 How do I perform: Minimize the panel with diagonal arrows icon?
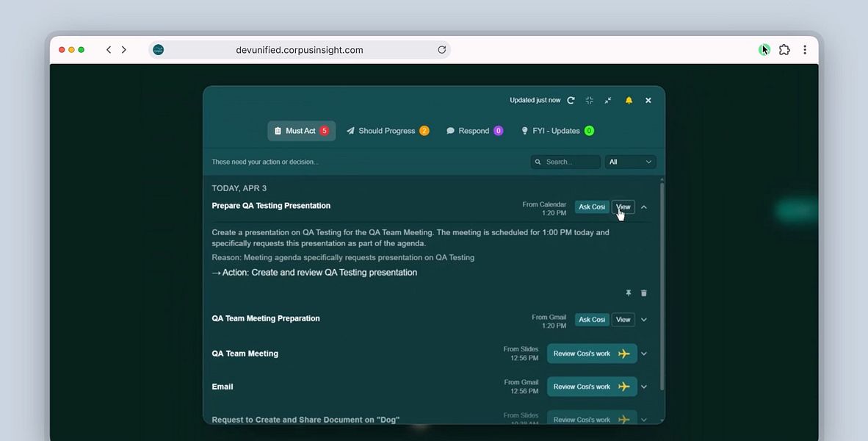click(x=608, y=100)
